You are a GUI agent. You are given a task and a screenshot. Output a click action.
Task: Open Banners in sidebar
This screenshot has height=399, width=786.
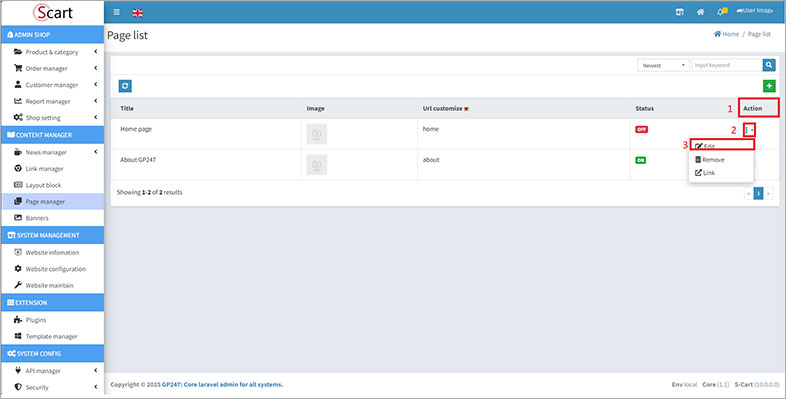tap(52, 218)
